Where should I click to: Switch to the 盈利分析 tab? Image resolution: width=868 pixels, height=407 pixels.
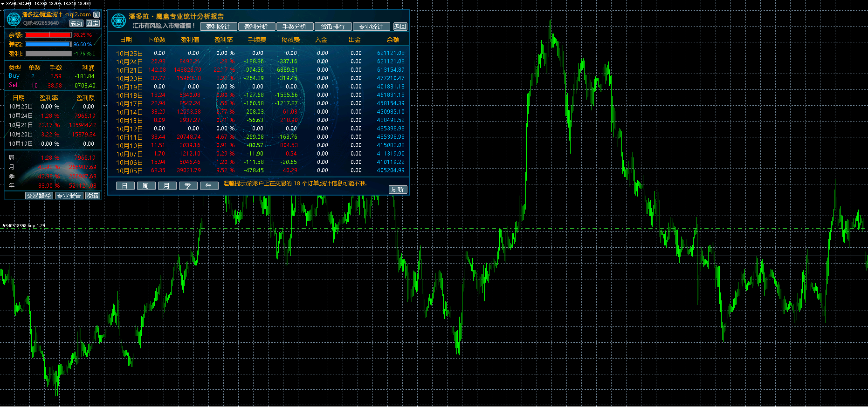[x=256, y=27]
